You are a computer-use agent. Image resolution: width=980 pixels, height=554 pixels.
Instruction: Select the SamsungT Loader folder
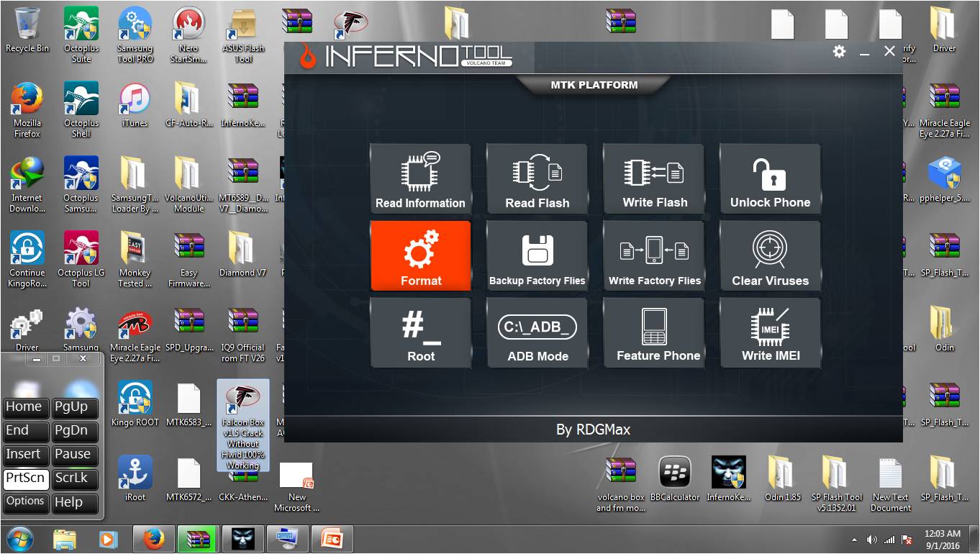tap(135, 184)
